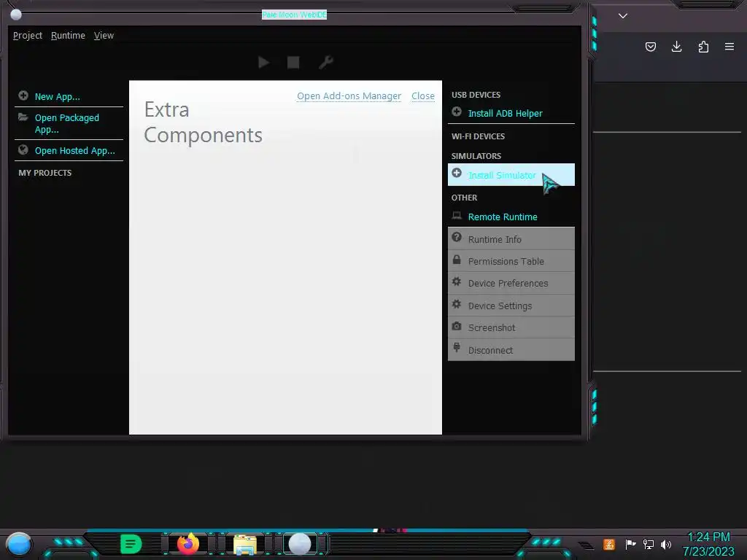Open Device Preferences

tap(511, 284)
